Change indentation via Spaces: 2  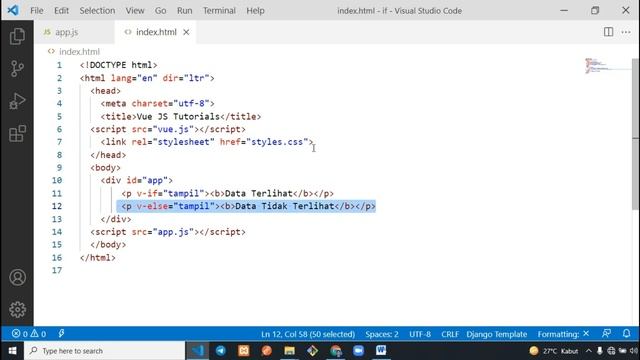pyautogui.click(x=382, y=334)
